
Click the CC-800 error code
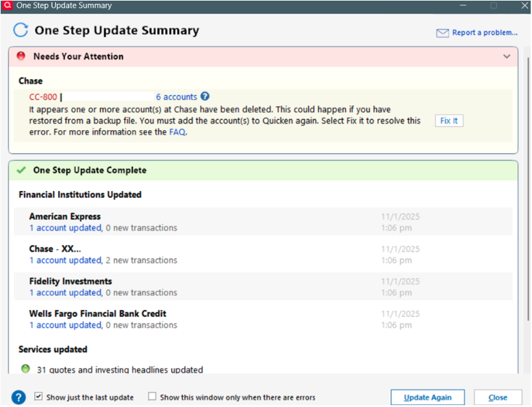43,97
